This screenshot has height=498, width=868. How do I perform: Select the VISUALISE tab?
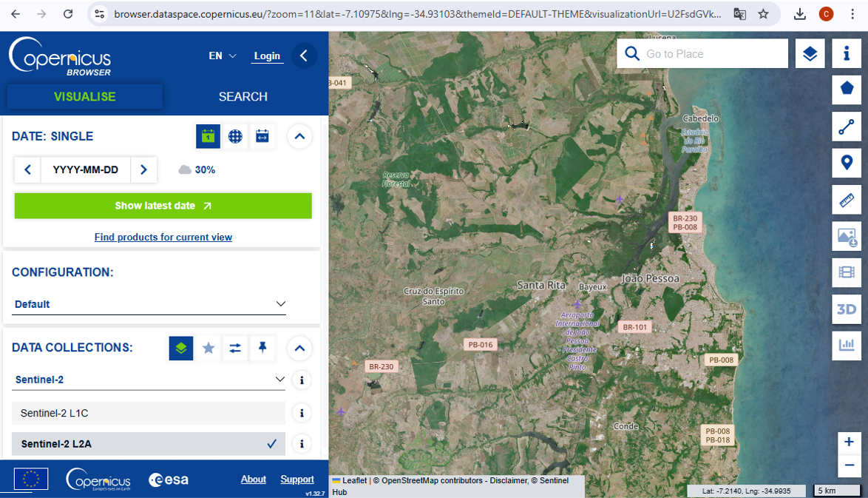click(x=84, y=97)
